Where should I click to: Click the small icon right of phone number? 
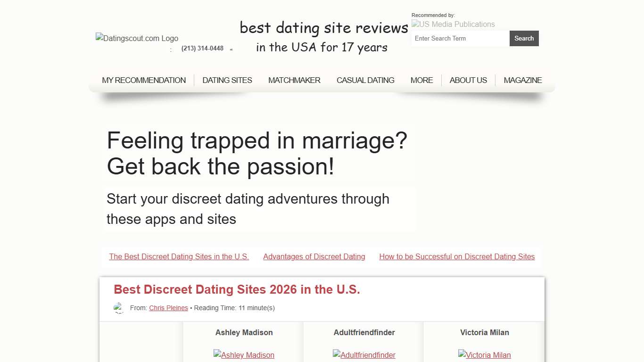click(x=231, y=49)
